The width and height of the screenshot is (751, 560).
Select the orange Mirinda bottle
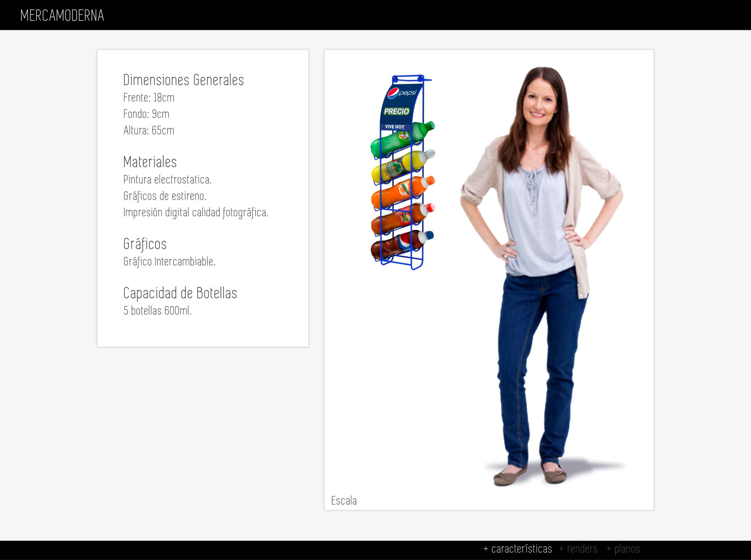(x=400, y=193)
